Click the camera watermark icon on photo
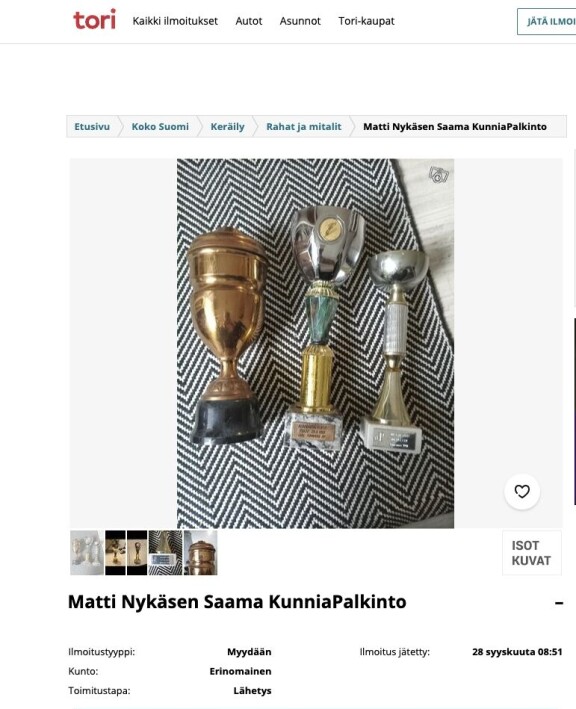 pos(439,175)
